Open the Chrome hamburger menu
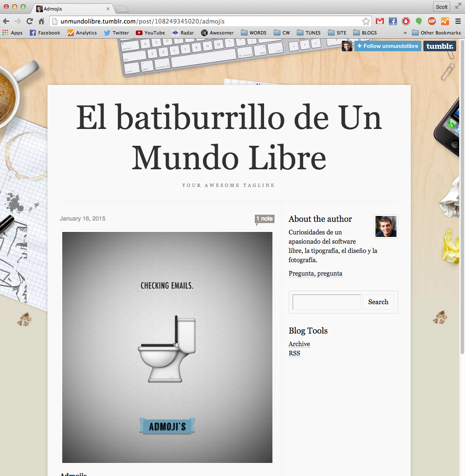 (458, 21)
